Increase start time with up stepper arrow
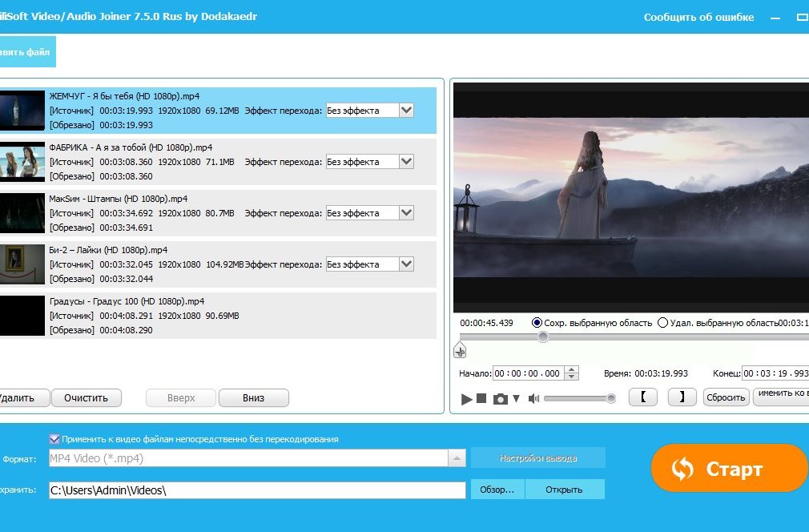Viewport: 809px width, 532px height. pos(572,369)
